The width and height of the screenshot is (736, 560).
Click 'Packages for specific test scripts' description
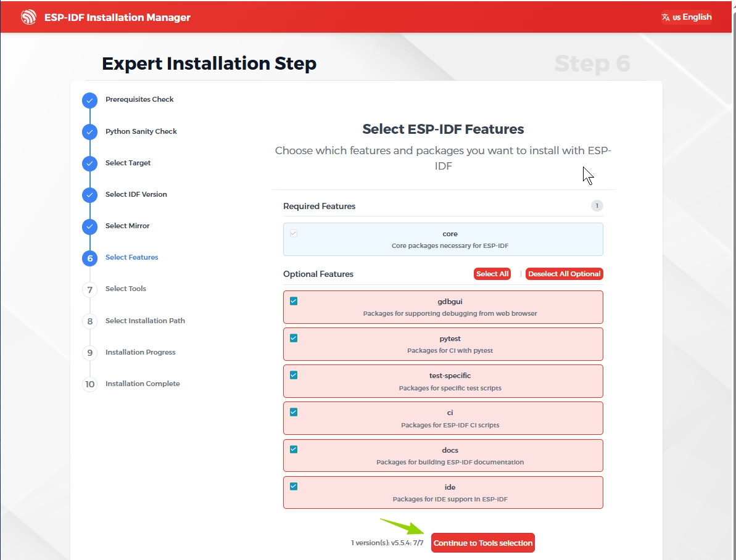click(450, 388)
